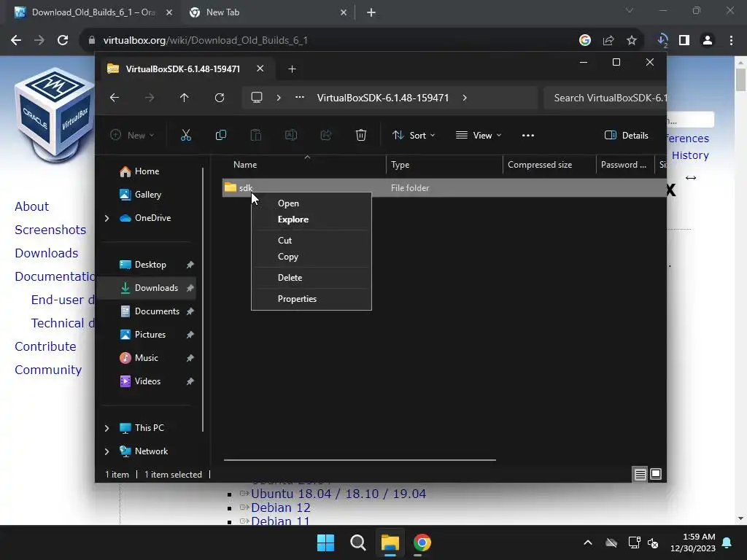This screenshot has height=560, width=747.
Task: Open Chrome three-dot menu
Action: [x=731, y=41]
